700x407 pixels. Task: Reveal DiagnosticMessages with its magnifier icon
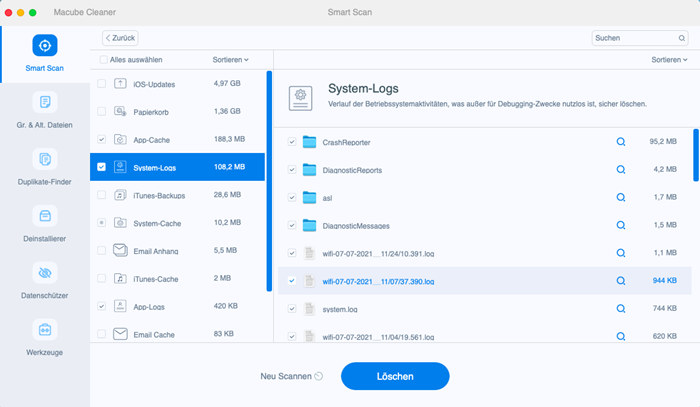tap(621, 225)
